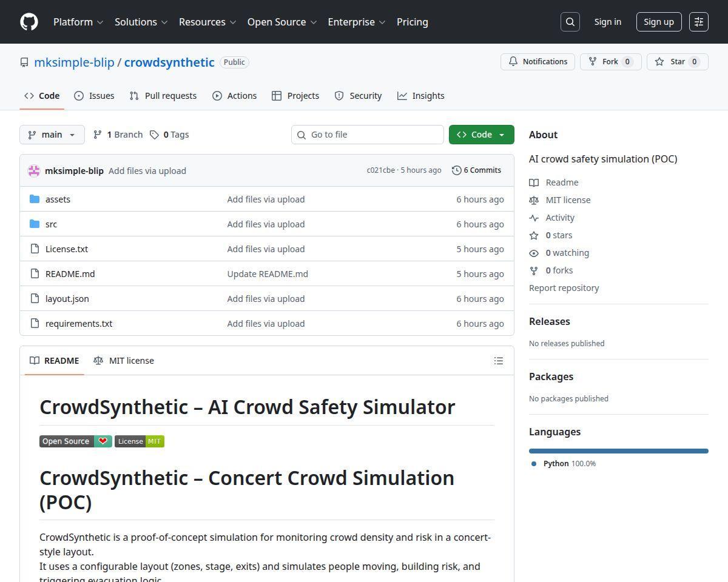The height and width of the screenshot is (582, 728).
Task: Click the requirements.txt file icon
Action: [x=35, y=324]
